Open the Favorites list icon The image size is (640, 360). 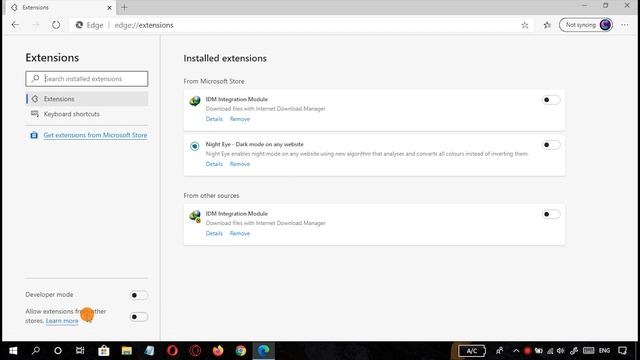[x=547, y=25]
